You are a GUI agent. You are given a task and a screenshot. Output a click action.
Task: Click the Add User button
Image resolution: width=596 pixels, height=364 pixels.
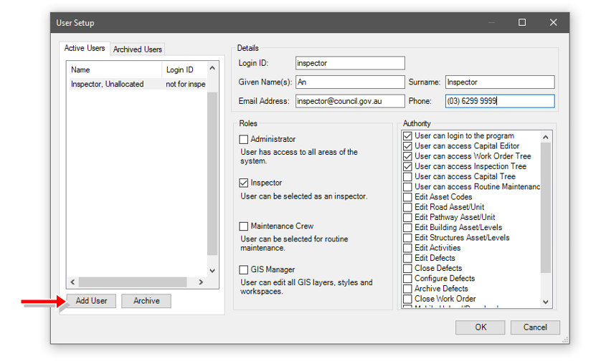(91, 301)
